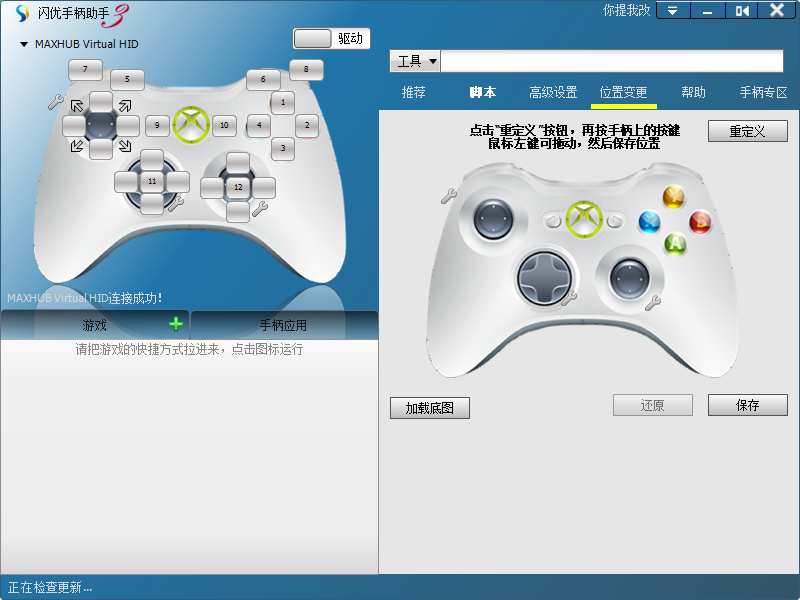800x600 pixels.
Task: Click gamepad button 8 in left panel
Action: pyautogui.click(x=306, y=69)
